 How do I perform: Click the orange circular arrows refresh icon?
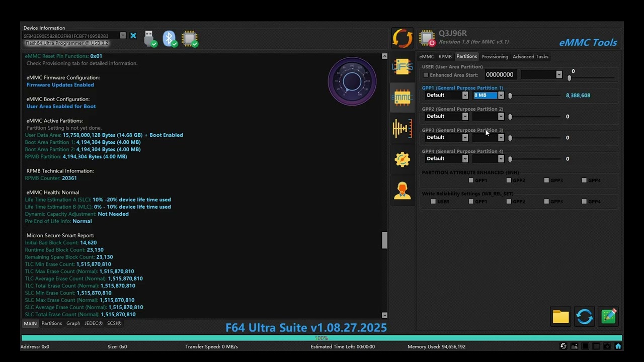[402, 38]
